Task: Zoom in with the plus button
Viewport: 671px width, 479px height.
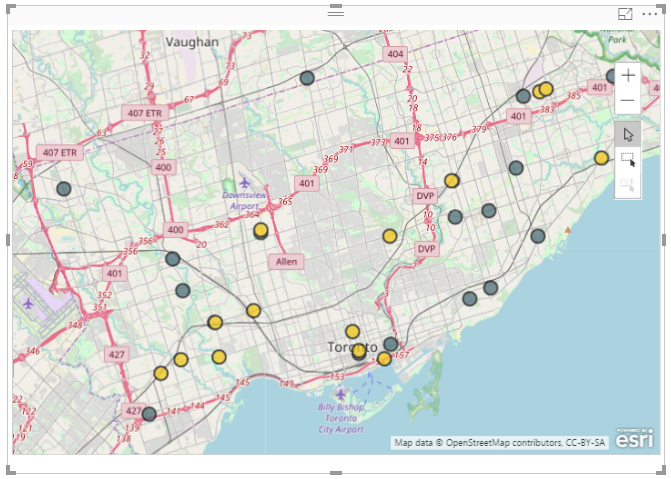Action: click(x=628, y=76)
